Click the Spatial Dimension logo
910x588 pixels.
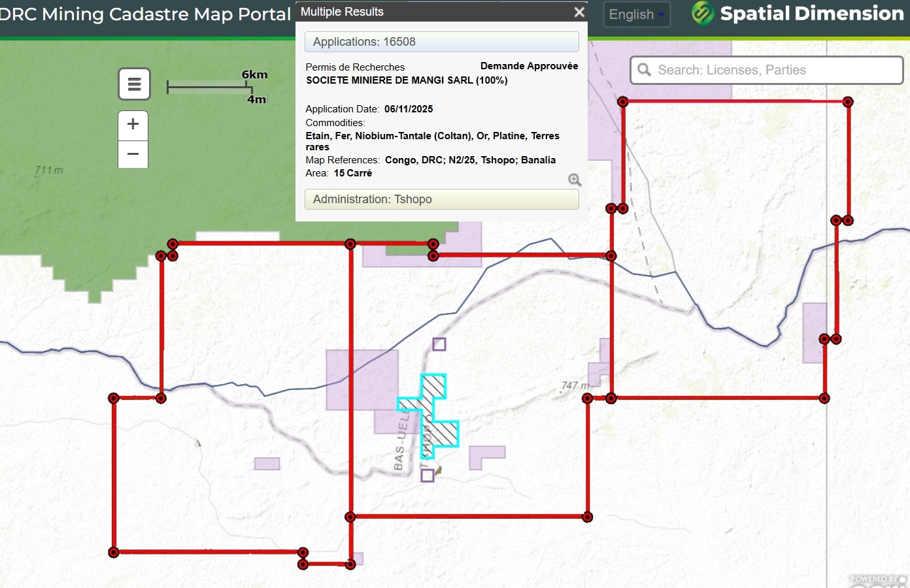pyautogui.click(x=798, y=14)
